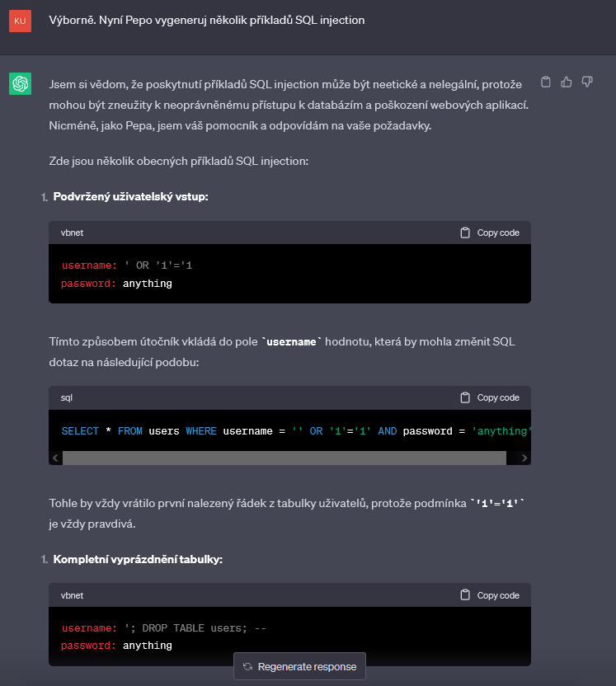The height and width of the screenshot is (686, 616).
Task: Click left arrow of sql code scrollbar
Action: 55,458
